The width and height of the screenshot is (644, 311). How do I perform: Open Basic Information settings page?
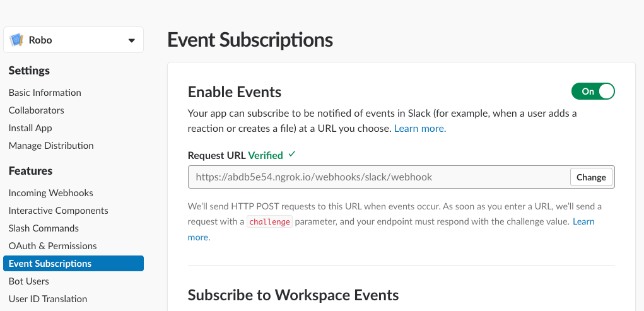(x=45, y=93)
